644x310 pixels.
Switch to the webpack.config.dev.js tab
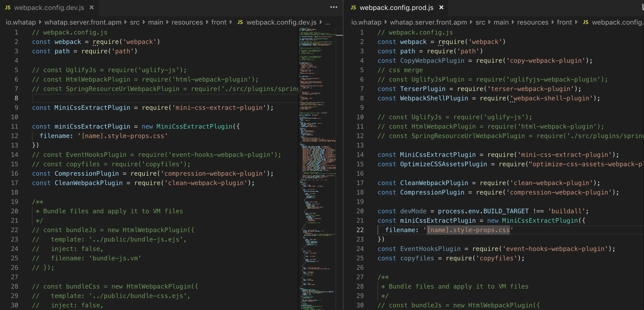pyautogui.click(x=49, y=8)
